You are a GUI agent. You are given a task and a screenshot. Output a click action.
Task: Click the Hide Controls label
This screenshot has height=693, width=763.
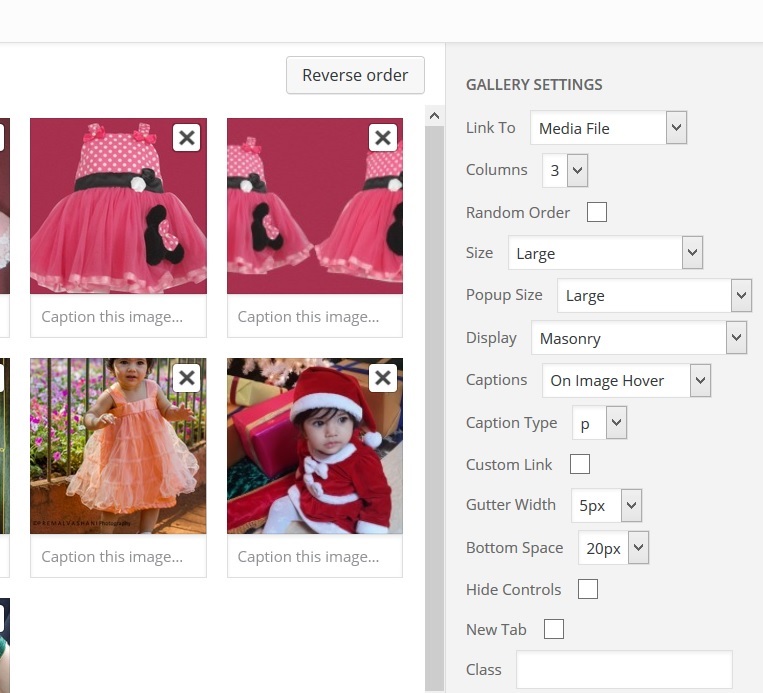point(513,590)
